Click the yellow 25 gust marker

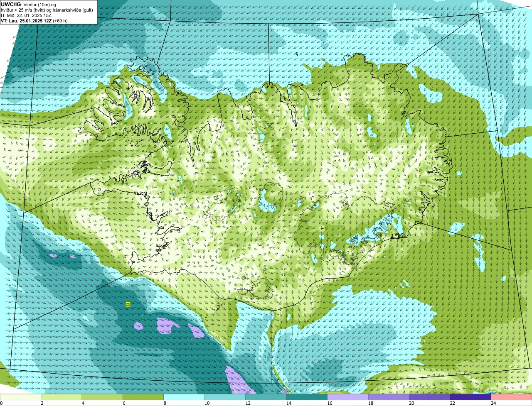(x=128, y=304)
